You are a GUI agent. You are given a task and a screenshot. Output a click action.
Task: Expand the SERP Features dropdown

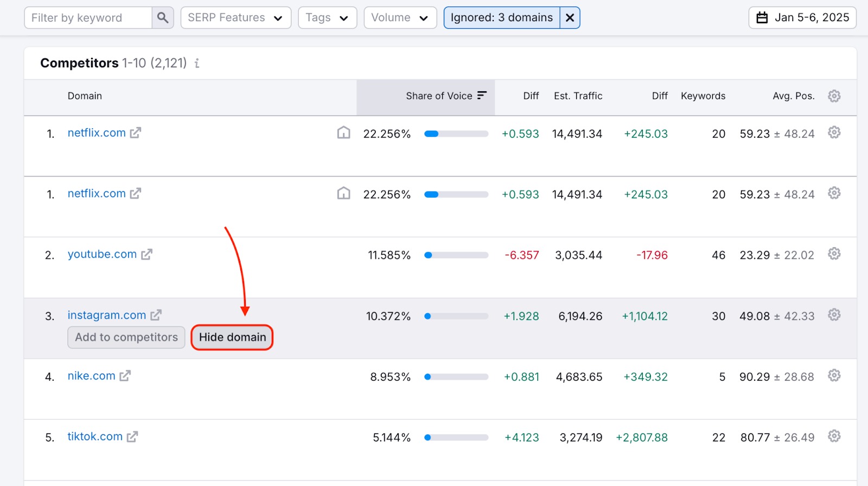tap(235, 18)
